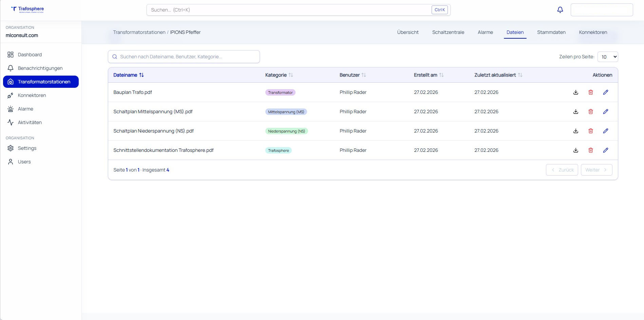
Task: Edit the Schaltplan Niederspannung (NS).pdf entry
Action: pyautogui.click(x=605, y=131)
